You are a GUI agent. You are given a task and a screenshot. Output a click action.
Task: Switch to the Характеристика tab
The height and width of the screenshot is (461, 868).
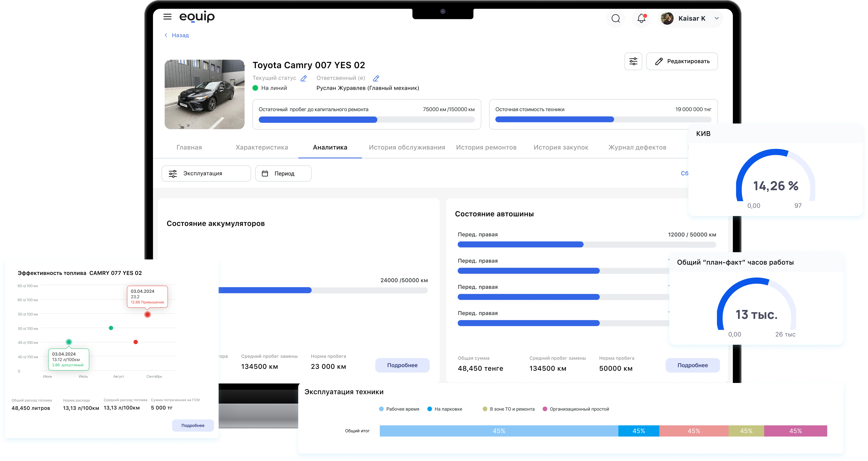262,147
